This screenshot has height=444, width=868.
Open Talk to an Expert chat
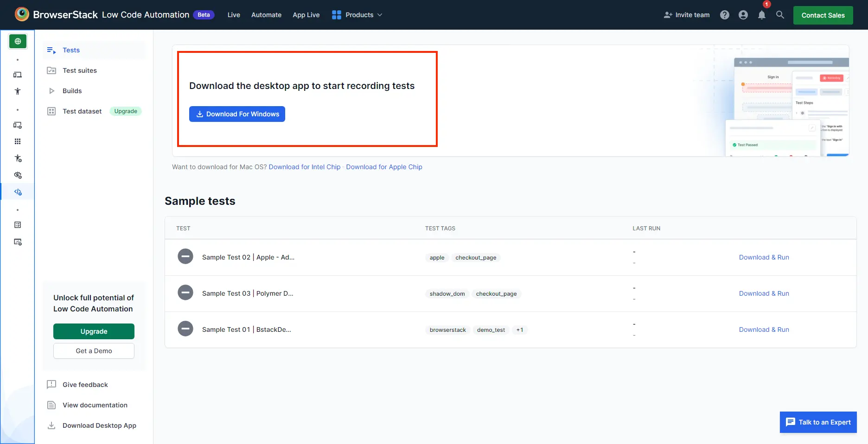pos(818,422)
